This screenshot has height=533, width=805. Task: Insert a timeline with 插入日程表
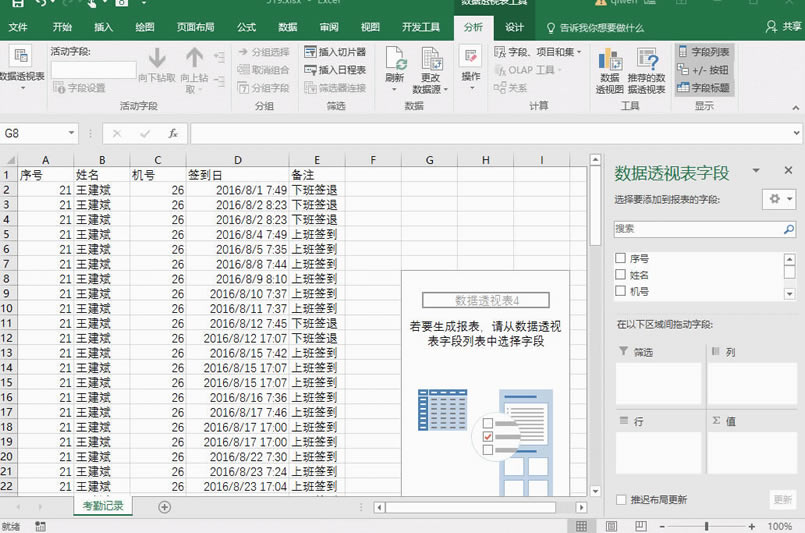[x=335, y=70]
